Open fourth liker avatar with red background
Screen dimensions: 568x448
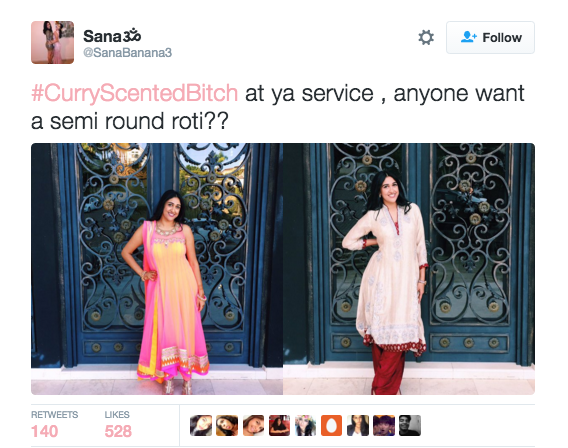point(279,425)
